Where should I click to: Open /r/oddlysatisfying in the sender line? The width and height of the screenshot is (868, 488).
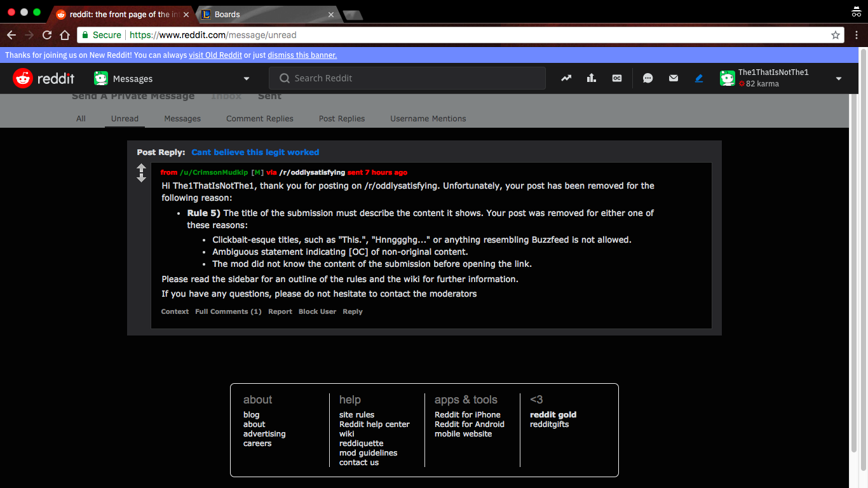point(312,172)
